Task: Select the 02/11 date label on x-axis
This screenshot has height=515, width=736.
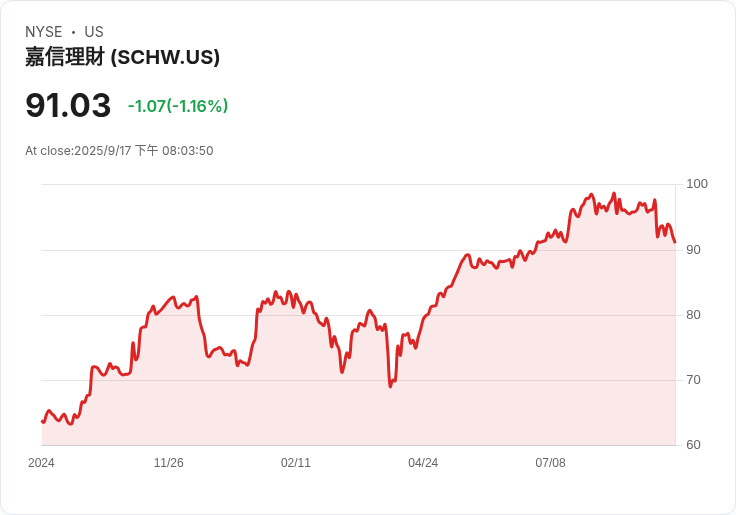Action: [296, 463]
